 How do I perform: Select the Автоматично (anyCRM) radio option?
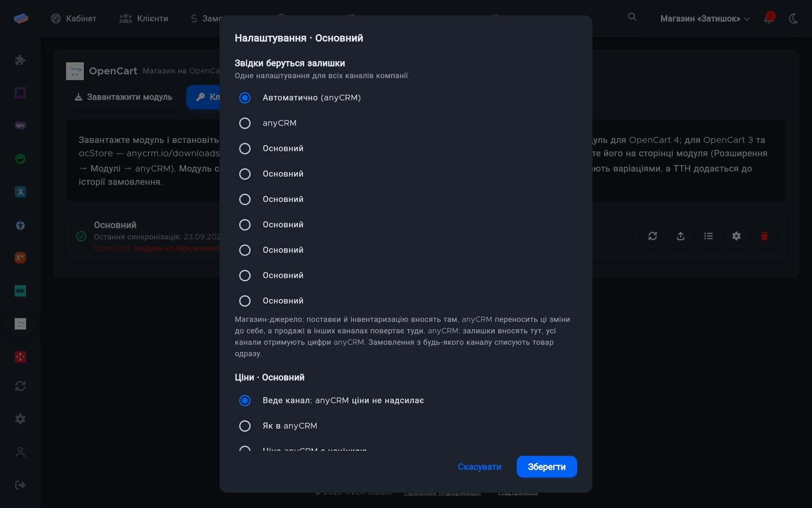coord(245,98)
